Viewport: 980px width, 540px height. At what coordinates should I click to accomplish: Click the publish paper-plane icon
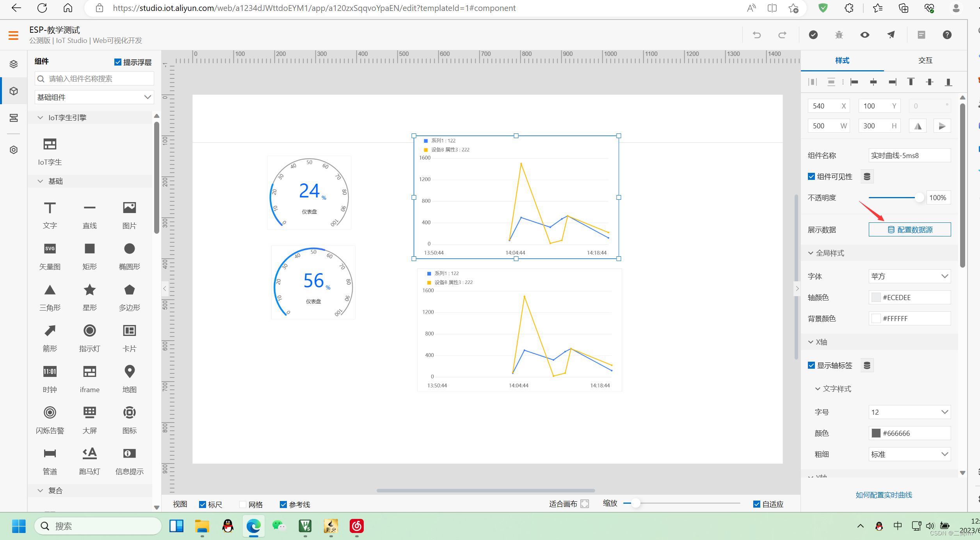click(891, 35)
